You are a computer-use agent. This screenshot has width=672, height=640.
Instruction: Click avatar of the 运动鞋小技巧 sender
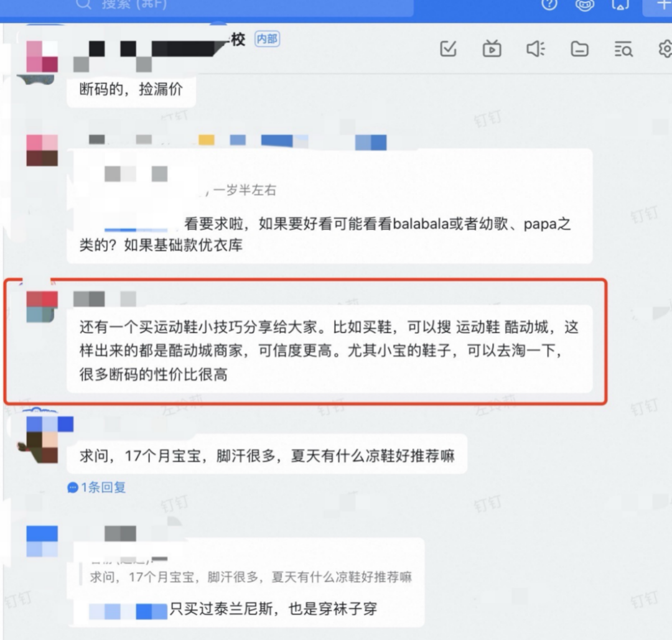click(x=42, y=306)
